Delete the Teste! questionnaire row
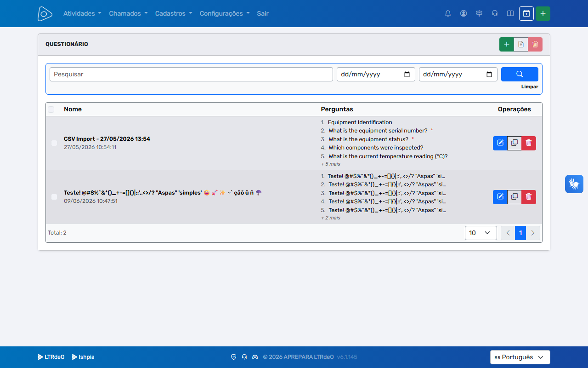 (529, 197)
